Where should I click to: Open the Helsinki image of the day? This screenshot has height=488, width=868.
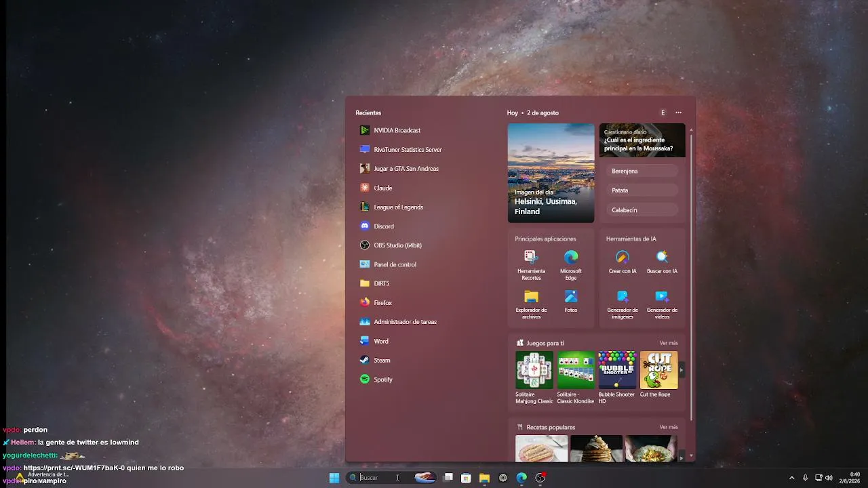coord(551,173)
